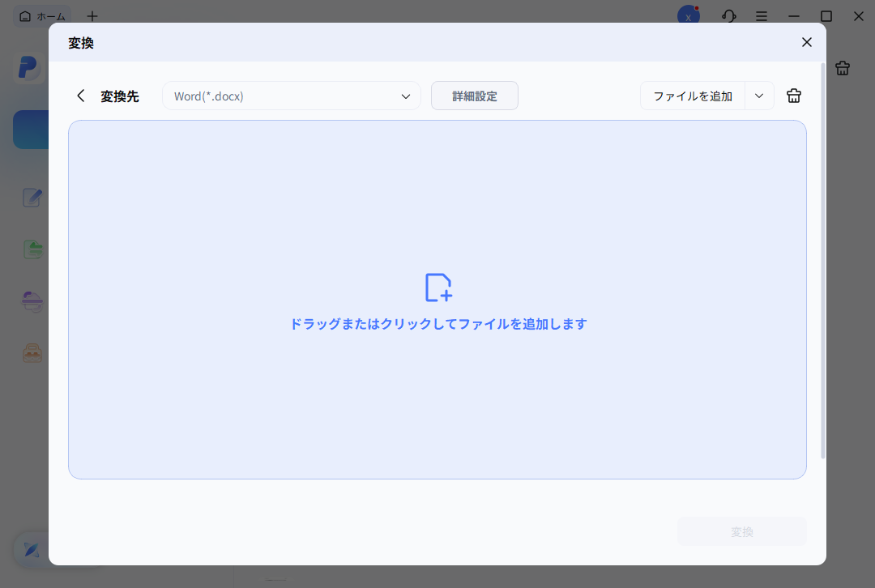Image resolution: width=875 pixels, height=588 pixels.
Task: Open the hamburger menu
Action: pos(761,16)
